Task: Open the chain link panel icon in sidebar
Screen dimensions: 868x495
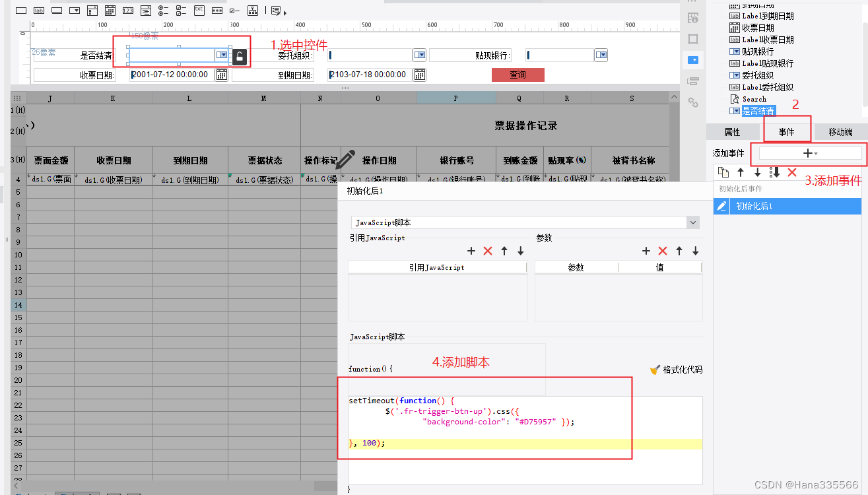Action: 693,102
